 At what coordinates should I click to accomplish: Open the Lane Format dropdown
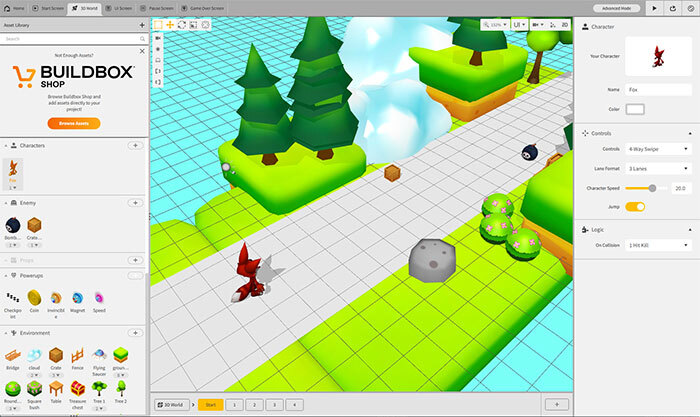click(658, 168)
